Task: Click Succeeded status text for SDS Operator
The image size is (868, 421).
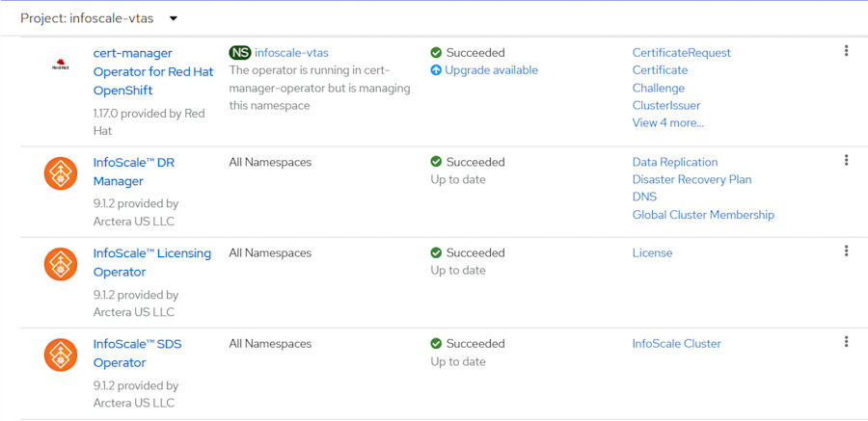Action: click(x=475, y=344)
